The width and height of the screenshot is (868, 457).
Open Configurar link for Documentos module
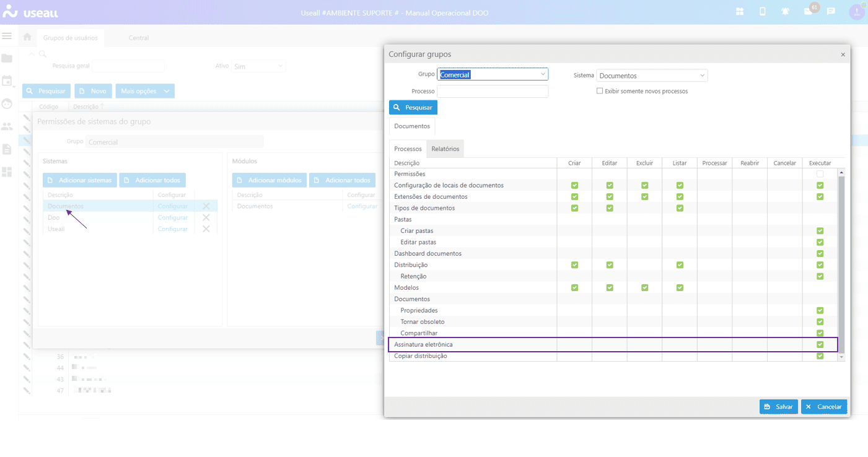pos(362,206)
